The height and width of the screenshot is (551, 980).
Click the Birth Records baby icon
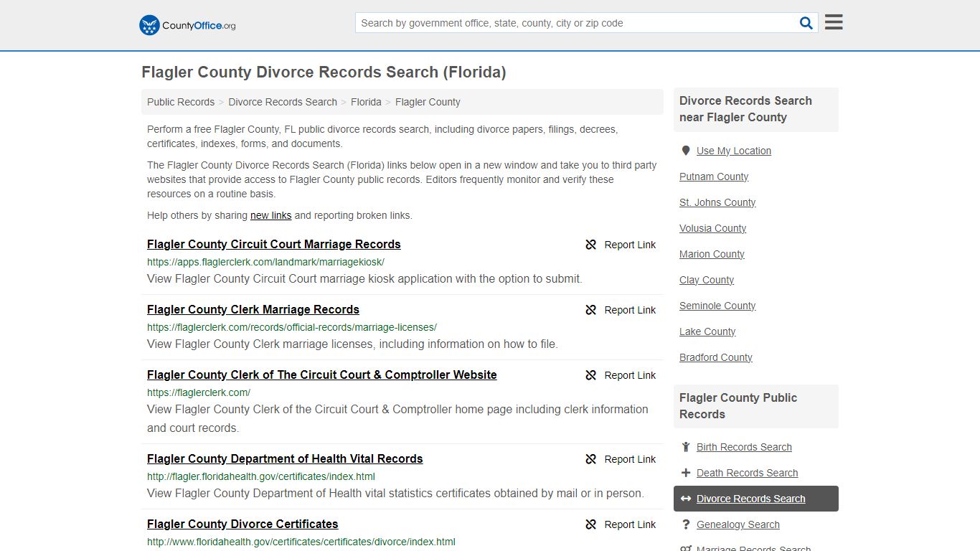[686, 447]
